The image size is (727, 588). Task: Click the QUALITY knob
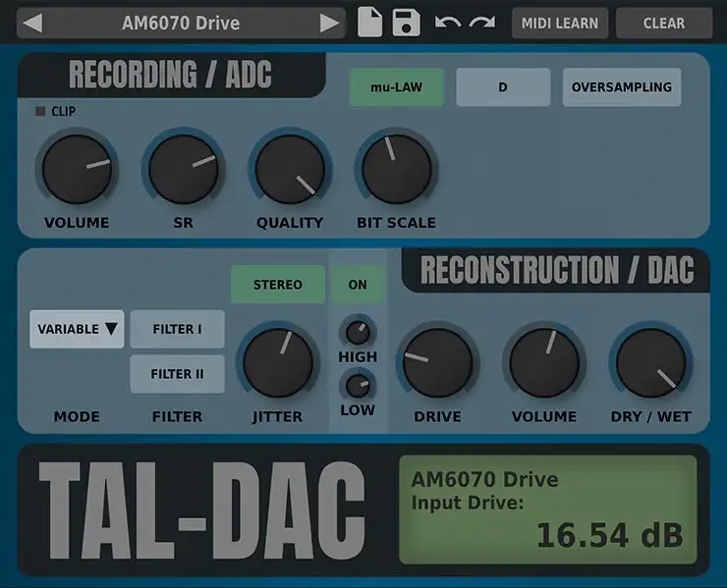pos(290,169)
